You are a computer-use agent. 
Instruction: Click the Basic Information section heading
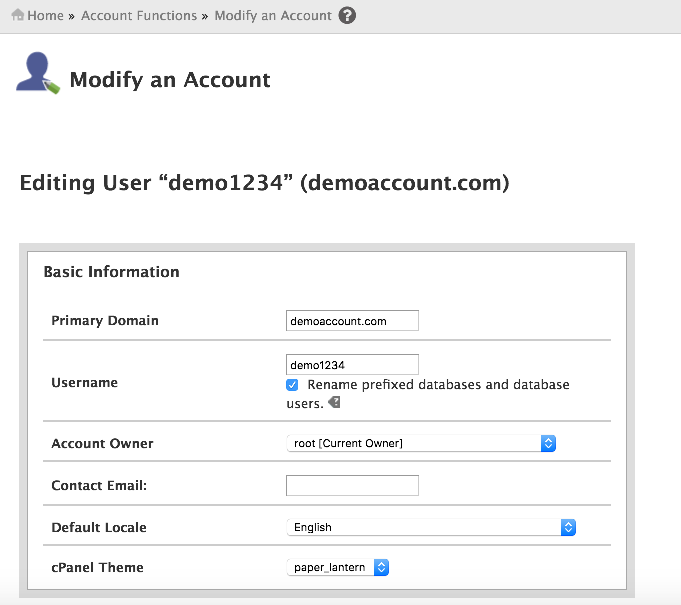(111, 272)
